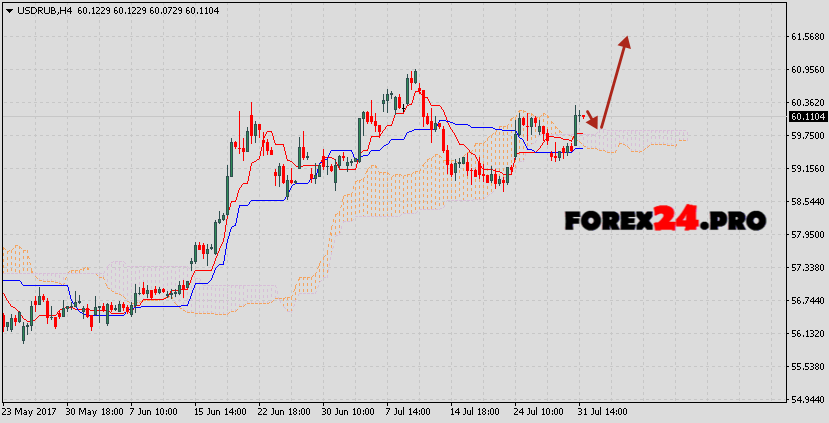
Task: Open the FOREX24.PRO watermark link
Action: tap(665, 219)
